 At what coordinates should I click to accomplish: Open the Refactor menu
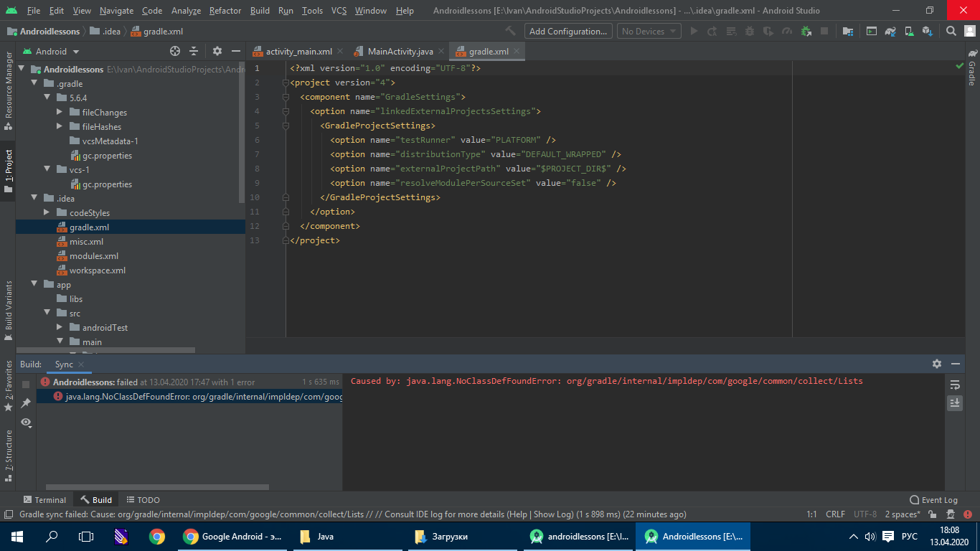(x=225, y=11)
